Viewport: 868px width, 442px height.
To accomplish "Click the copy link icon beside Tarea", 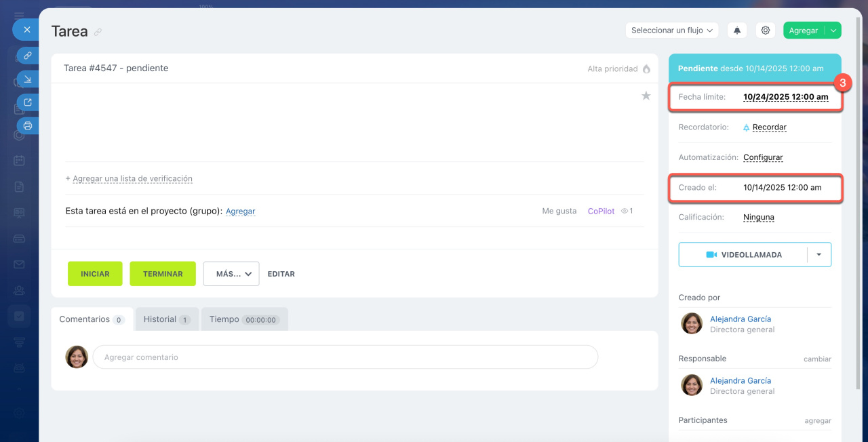I will [98, 33].
